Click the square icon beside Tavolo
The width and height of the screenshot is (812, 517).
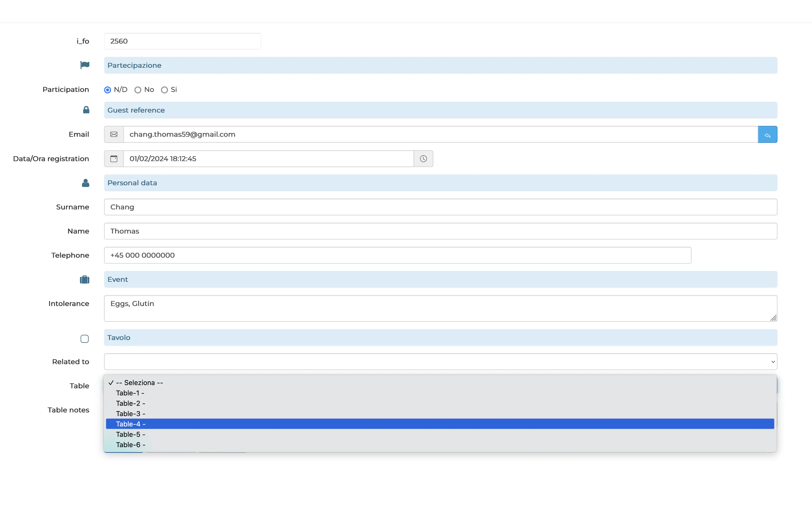coord(85,339)
